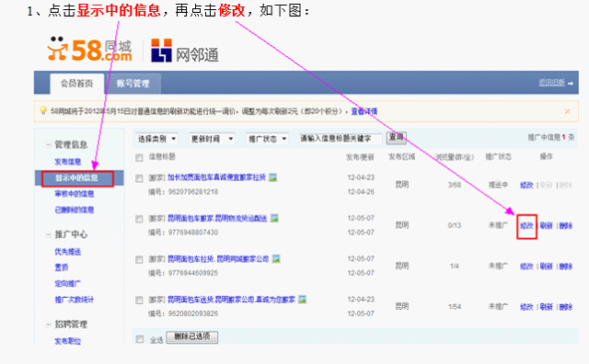The height and width of the screenshot is (364, 589).
Task: Click the 删除已选项 button
Action: [192, 336]
